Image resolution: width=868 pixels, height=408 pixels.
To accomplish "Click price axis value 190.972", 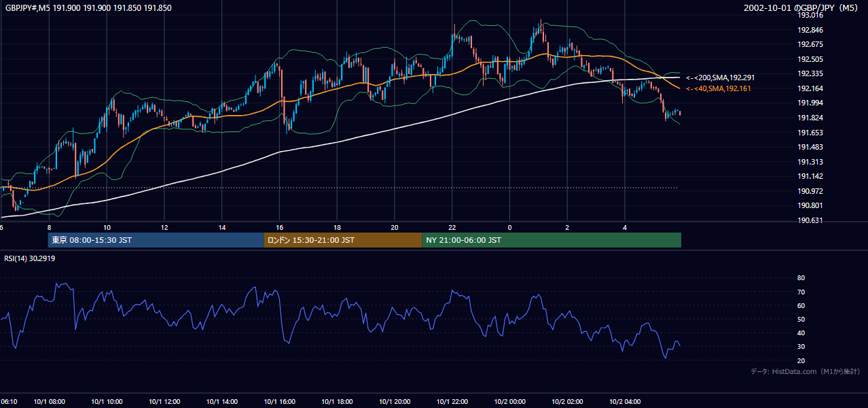I will (810, 191).
